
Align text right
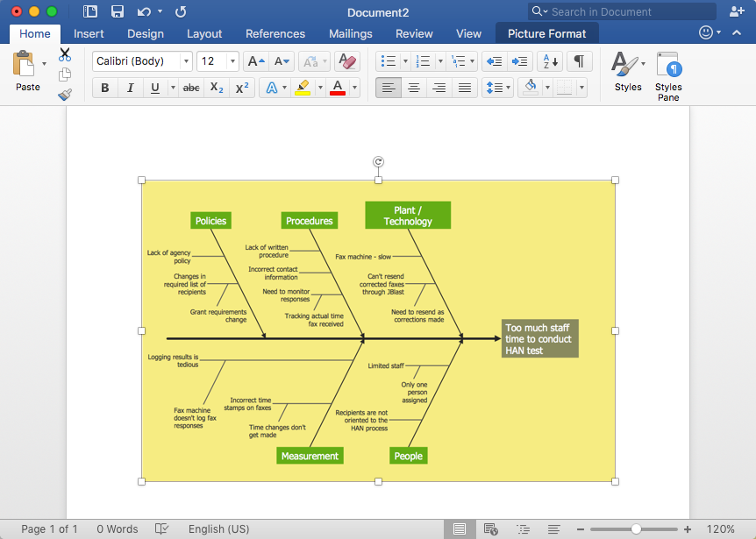point(439,88)
